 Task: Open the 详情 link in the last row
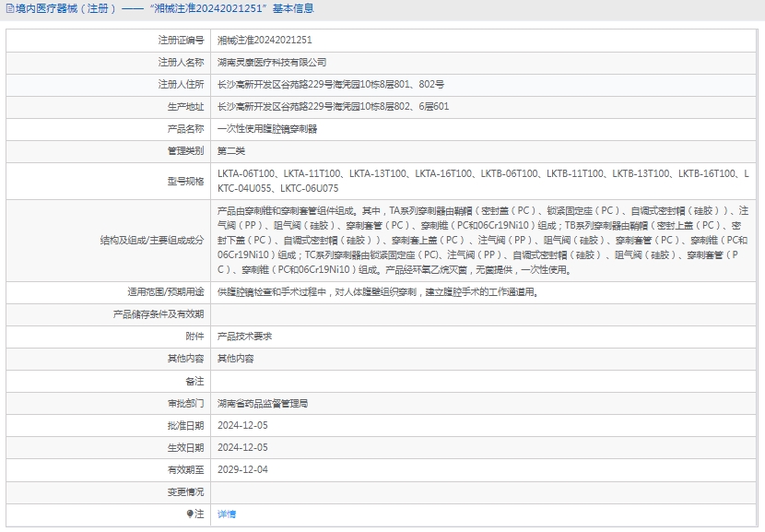tap(226, 514)
